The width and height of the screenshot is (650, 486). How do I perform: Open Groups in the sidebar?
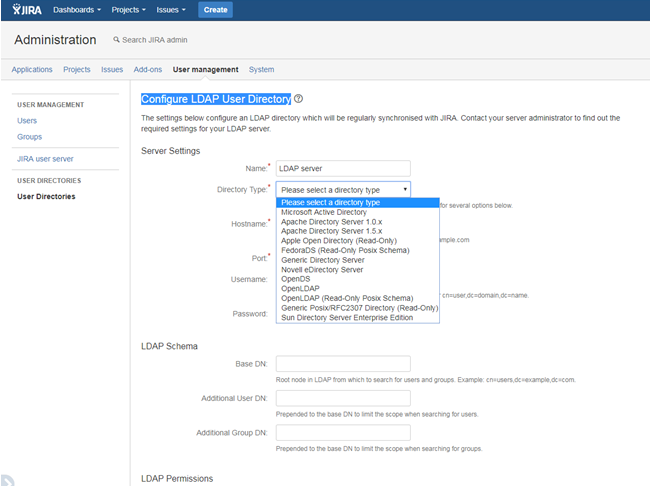pyautogui.click(x=29, y=137)
